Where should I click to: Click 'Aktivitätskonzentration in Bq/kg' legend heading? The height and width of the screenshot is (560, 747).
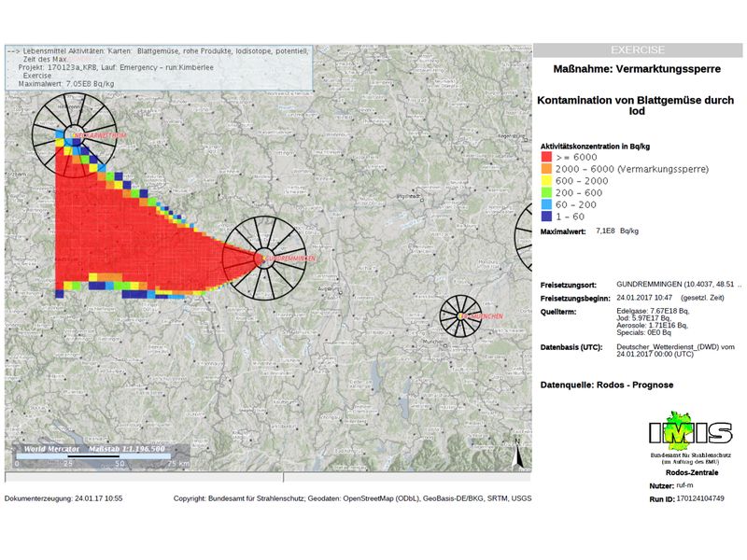point(595,147)
